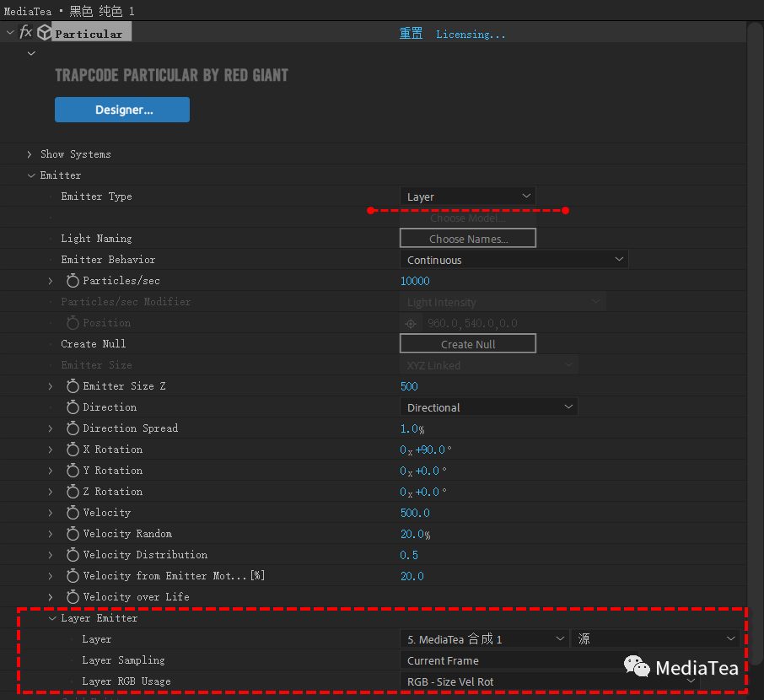Screen dimensions: 764x700
Task: Expand the Z Rotation property
Action: (x=51, y=492)
